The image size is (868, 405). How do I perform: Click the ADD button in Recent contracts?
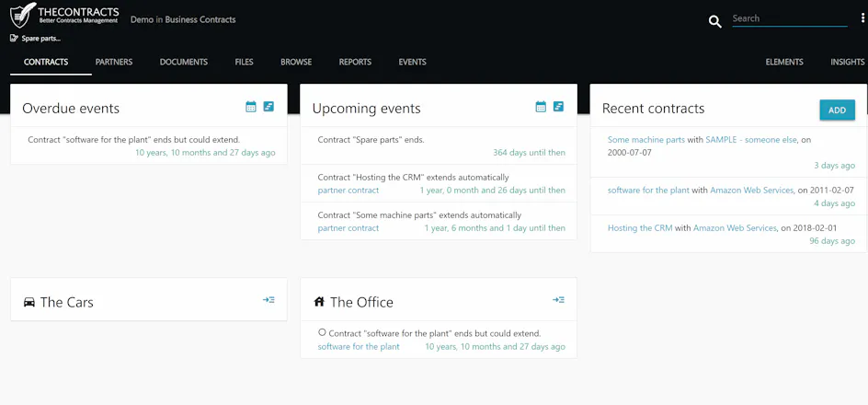tap(837, 110)
